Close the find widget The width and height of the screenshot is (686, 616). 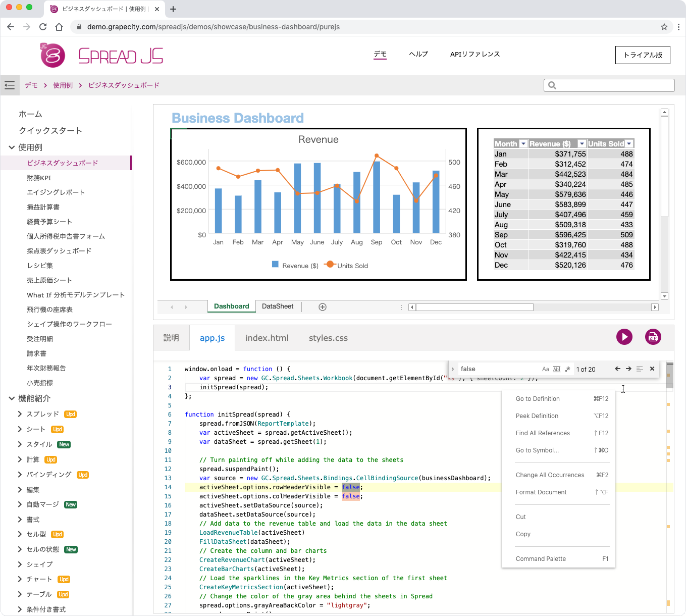tap(652, 369)
